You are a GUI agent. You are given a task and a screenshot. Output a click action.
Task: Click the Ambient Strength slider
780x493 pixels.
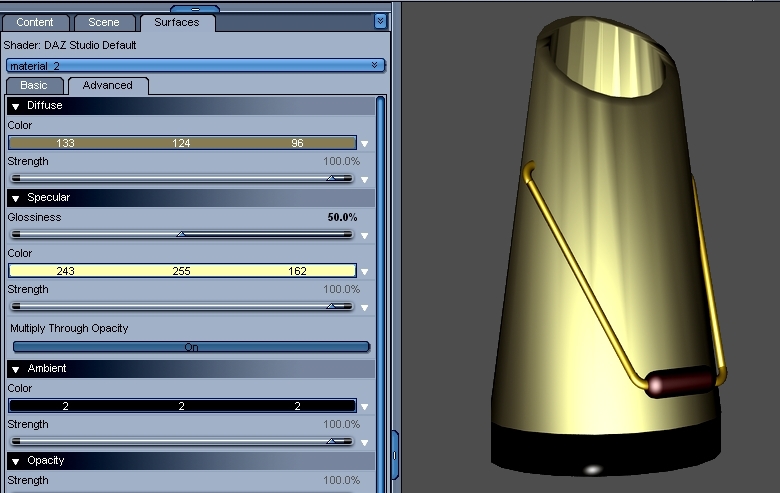pyautogui.click(x=182, y=441)
